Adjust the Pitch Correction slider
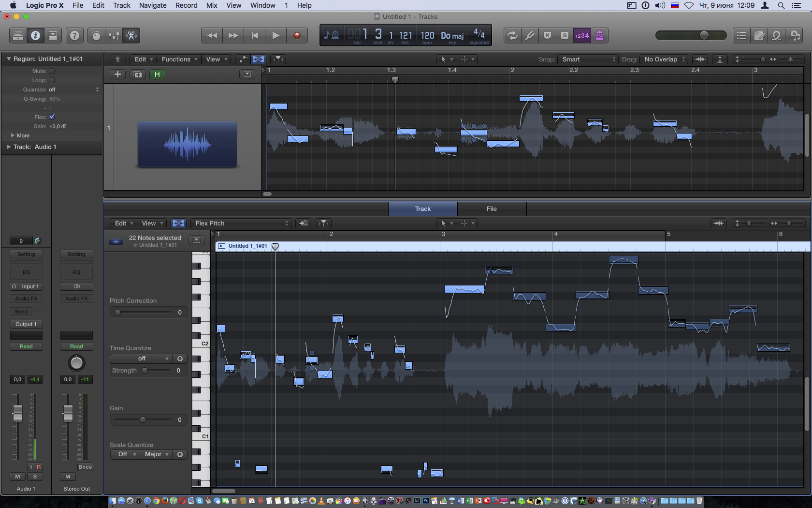The width and height of the screenshot is (812, 508). click(118, 312)
